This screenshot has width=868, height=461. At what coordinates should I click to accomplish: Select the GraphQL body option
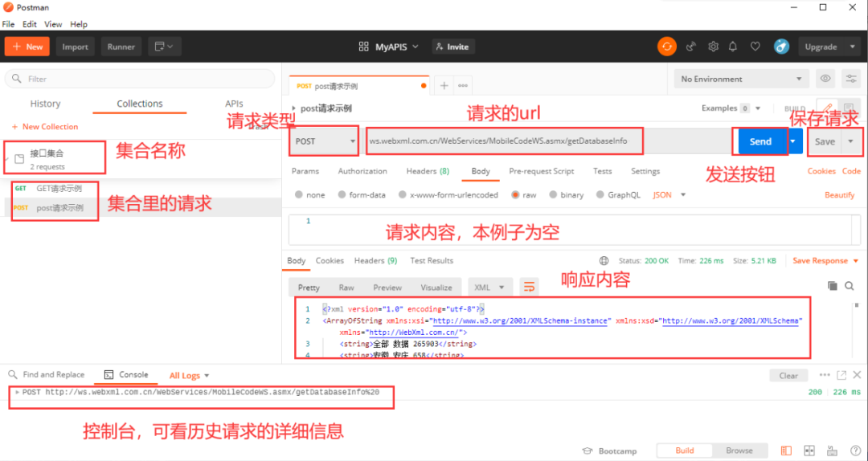pyautogui.click(x=600, y=195)
